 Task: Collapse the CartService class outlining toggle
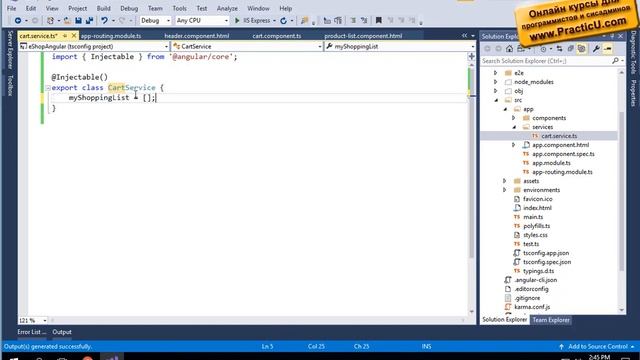click(x=48, y=88)
